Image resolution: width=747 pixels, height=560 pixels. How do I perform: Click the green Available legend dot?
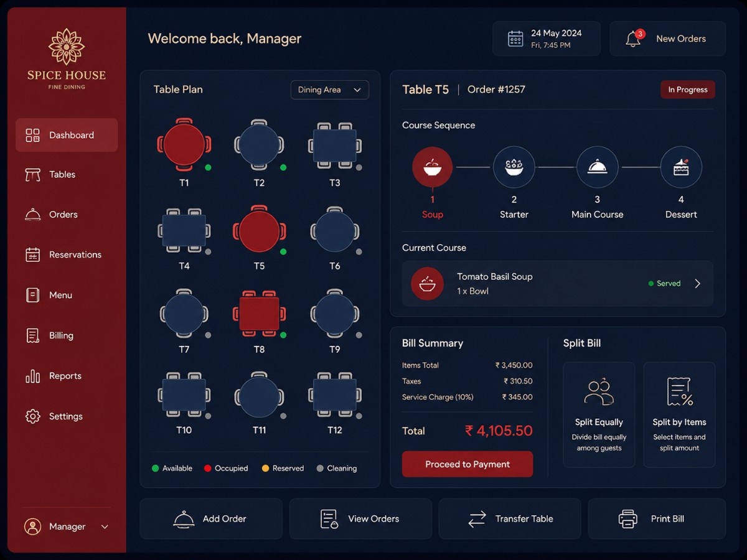(156, 468)
